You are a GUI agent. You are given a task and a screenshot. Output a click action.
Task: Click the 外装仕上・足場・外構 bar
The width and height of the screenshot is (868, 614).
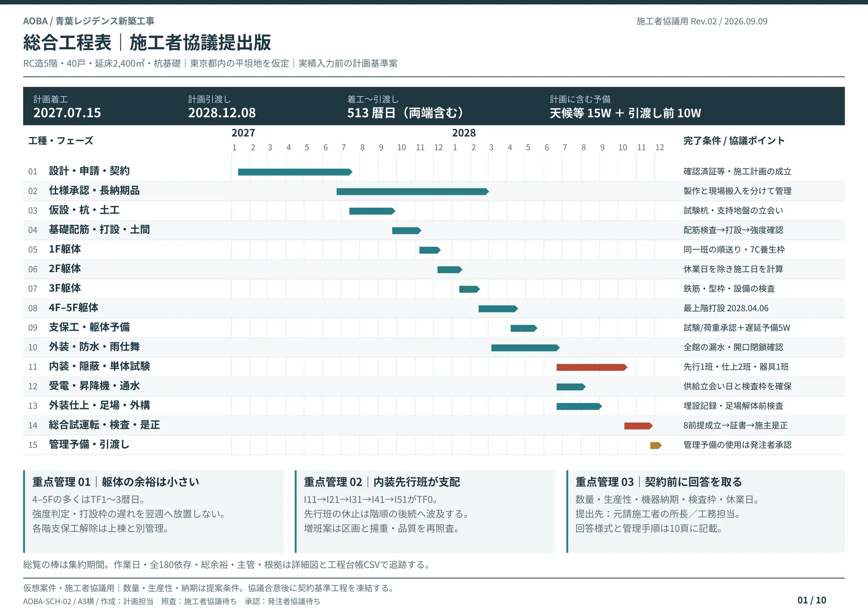(x=579, y=406)
